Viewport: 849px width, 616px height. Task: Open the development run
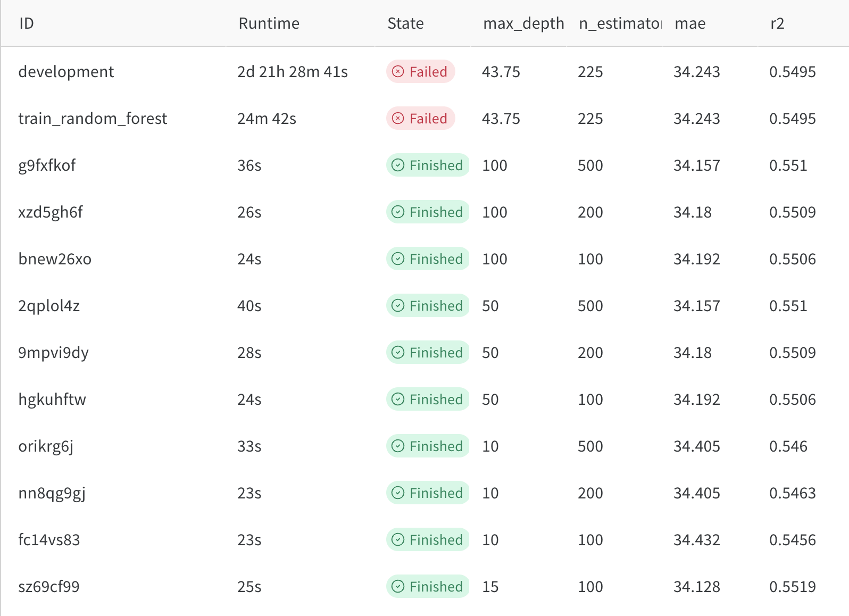(x=66, y=71)
